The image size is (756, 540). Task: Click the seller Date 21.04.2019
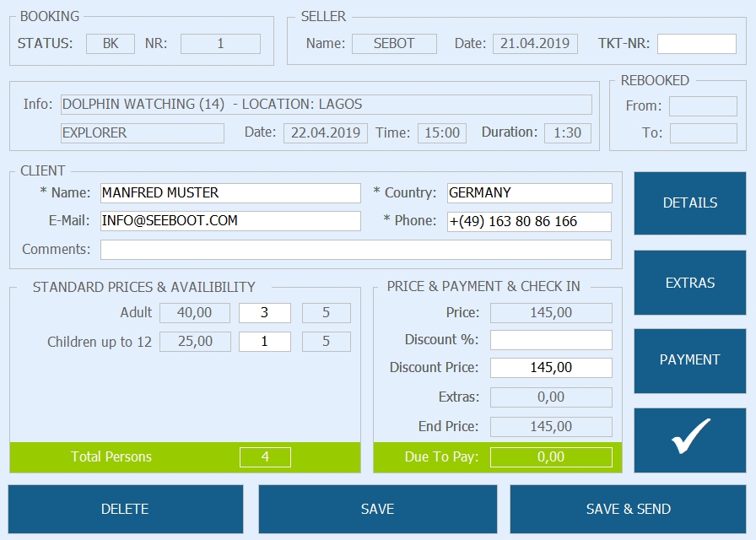pyautogui.click(x=535, y=44)
